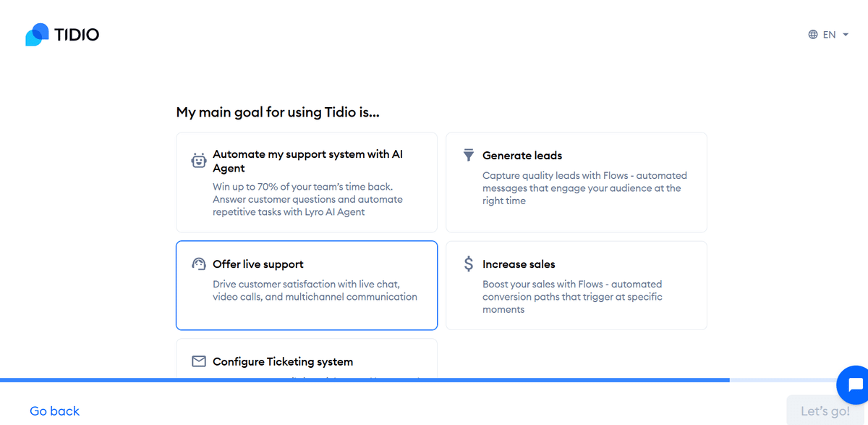This screenshot has width=868, height=425.
Task: Click the blue progress bar
Action: click(362, 379)
